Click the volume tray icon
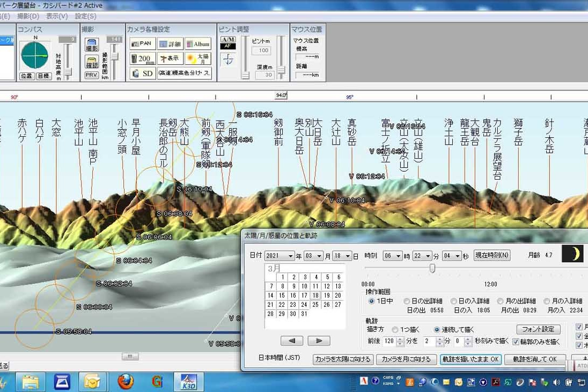This screenshot has width=588, height=392. 556,382
